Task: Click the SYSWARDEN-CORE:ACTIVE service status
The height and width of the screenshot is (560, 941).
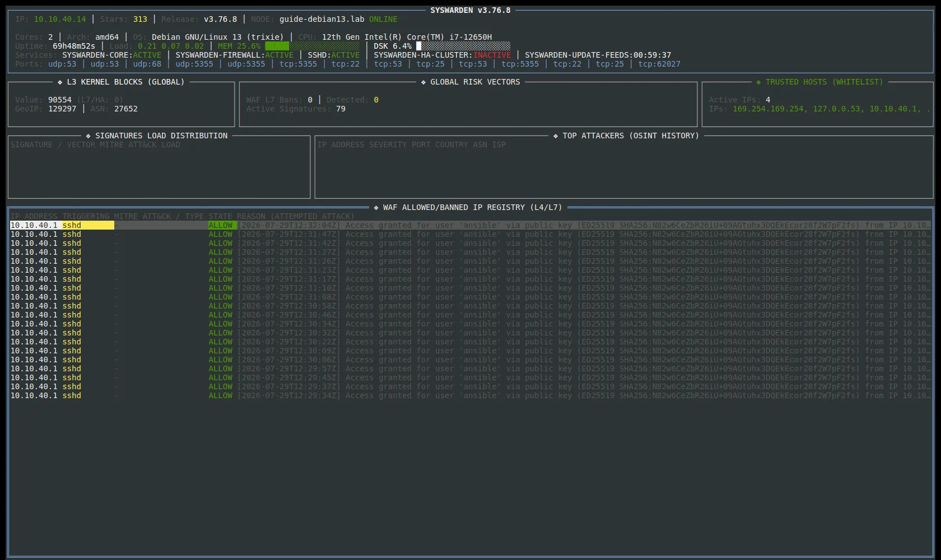Action: coord(111,55)
